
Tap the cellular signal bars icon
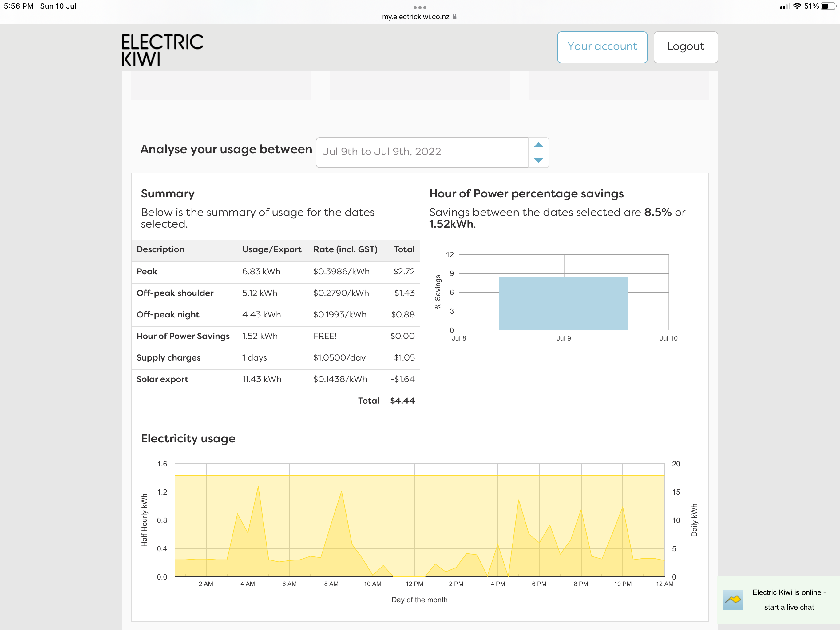click(785, 6)
